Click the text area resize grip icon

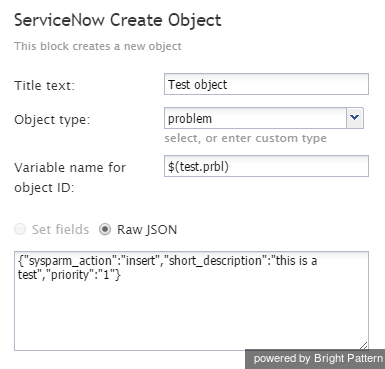click(x=364, y=346)
